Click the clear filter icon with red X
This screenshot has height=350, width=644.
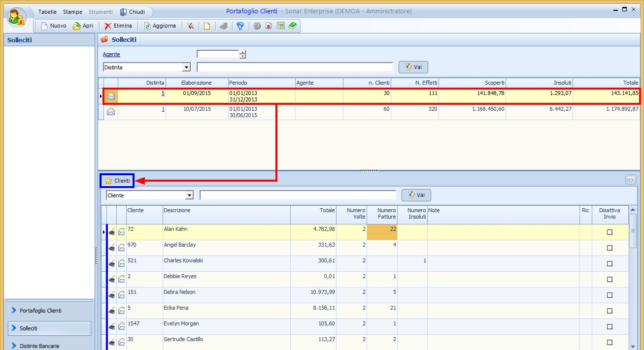190,26
